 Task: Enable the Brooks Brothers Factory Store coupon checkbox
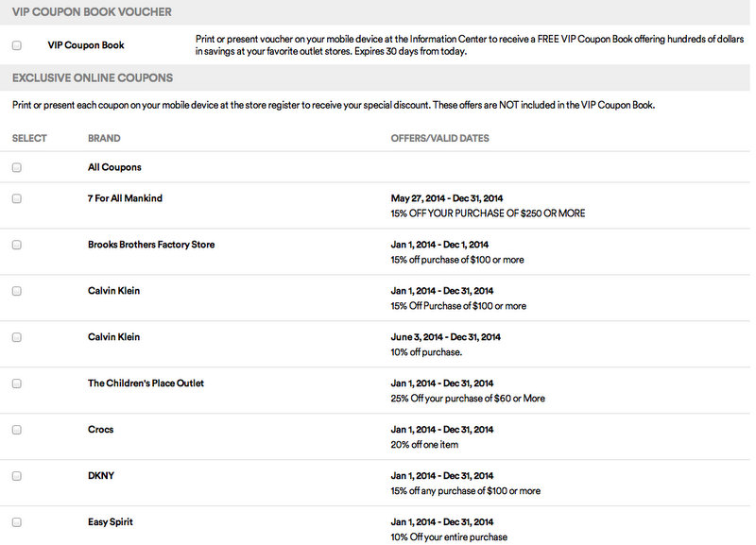click(17, 245)
